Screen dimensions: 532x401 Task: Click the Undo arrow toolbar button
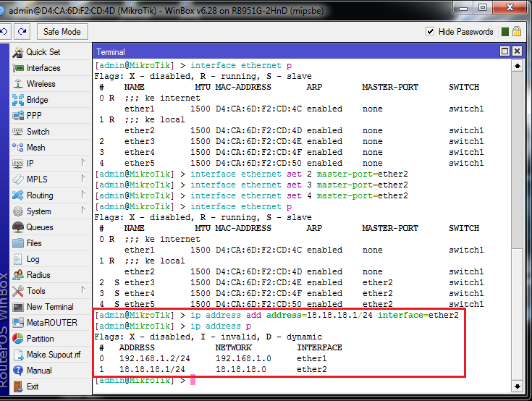coord(4,32)
